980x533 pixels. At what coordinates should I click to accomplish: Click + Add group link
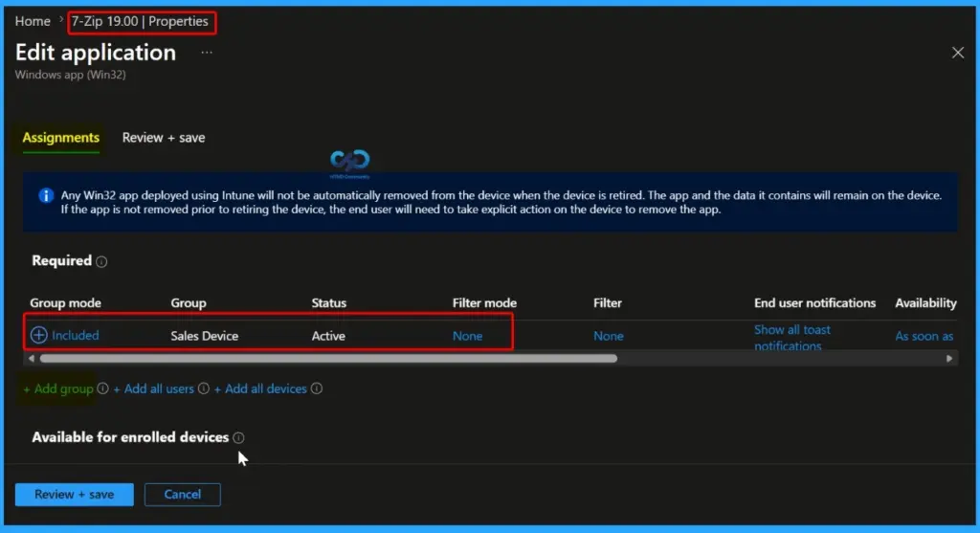tap(58, 389)
